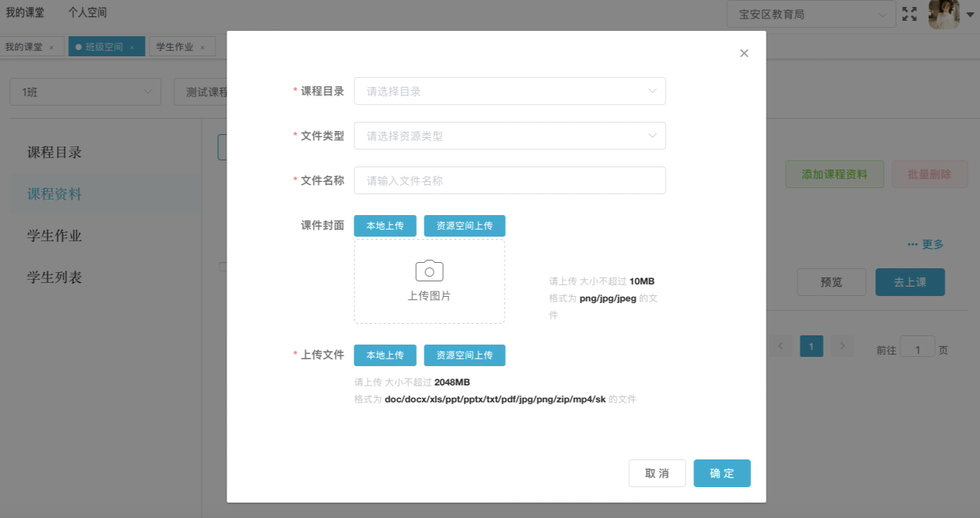Open the 宝安区教育局 organization dropdown
Screen dimensions: 980x518
[x=811, y=15]
